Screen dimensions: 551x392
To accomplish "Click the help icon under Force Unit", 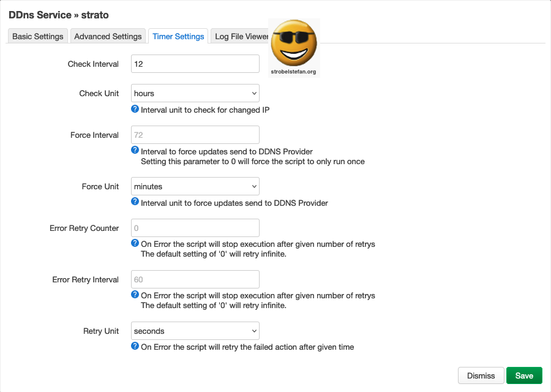I will [135, 202].
